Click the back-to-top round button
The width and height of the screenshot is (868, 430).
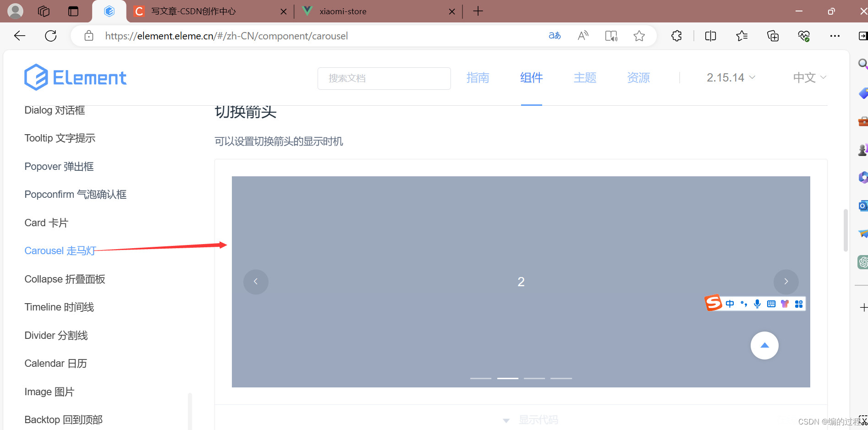pyautogui.click(x=764, y=345)
